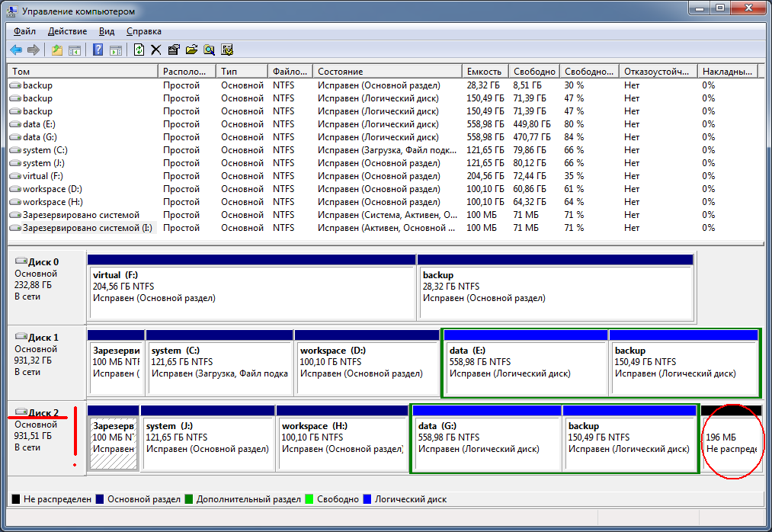Select the virtual (F:) volume row
Image resolution: width=772 pixels, height=532 pixels.
(x=43, y=176)
